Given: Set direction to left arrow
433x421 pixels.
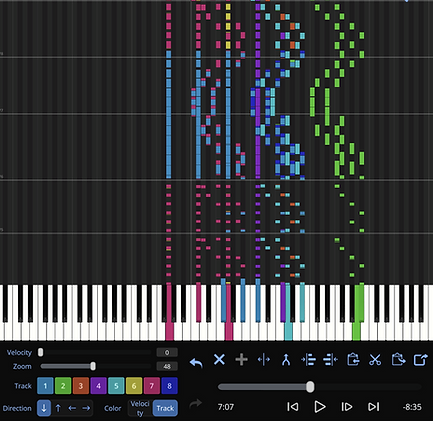Looking at the screenshot, I should point(72,408).
